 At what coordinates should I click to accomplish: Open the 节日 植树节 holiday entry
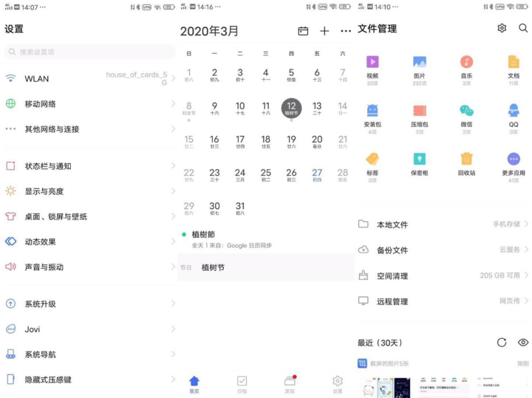click(265, 267)
